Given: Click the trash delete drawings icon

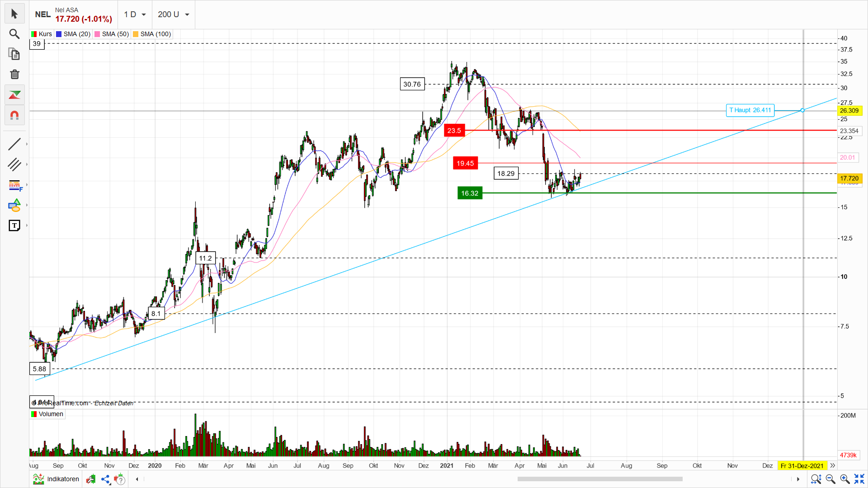Looking at the screenshot, I should (x=14, y=74).
